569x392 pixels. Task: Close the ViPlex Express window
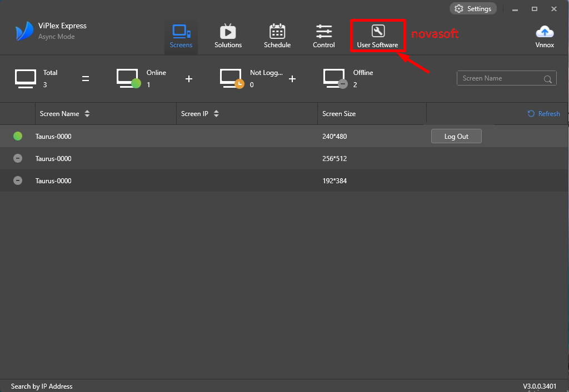(554, 9)
